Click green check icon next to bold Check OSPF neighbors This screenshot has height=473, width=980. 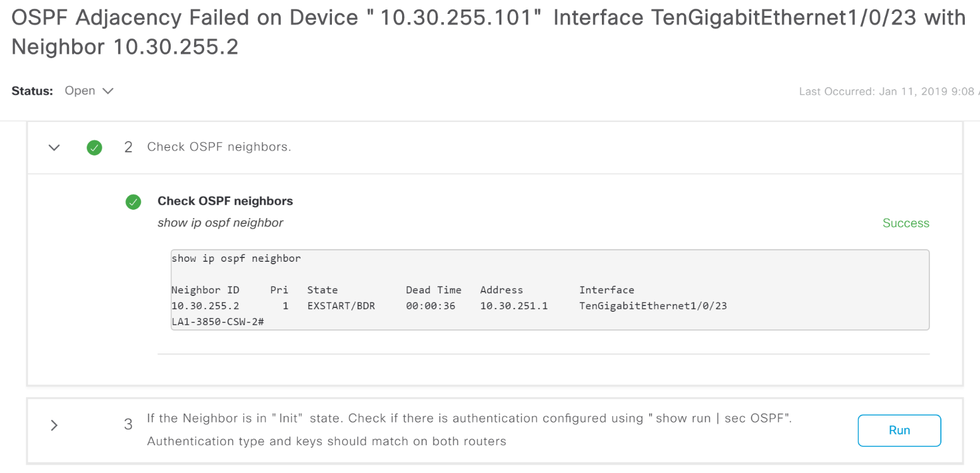click(133, 202)
